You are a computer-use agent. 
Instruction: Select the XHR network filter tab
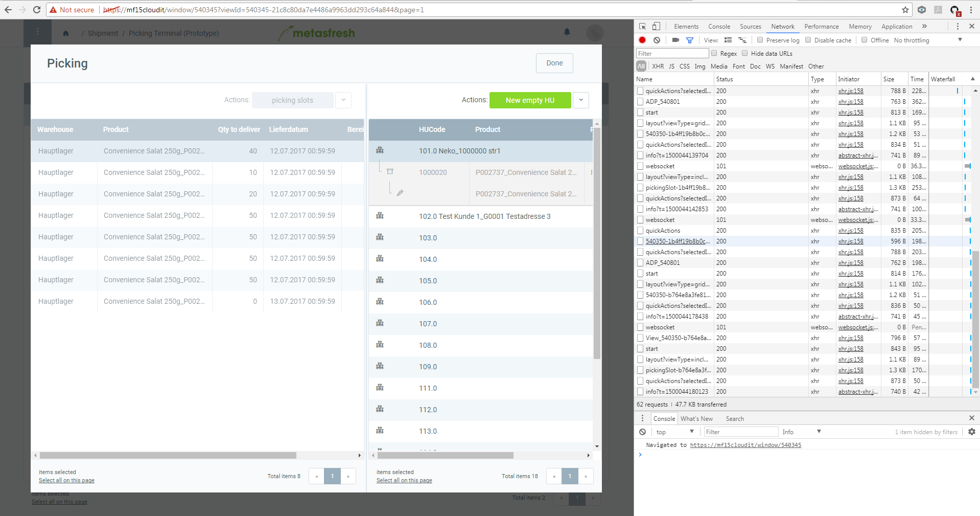pos(658,66)
